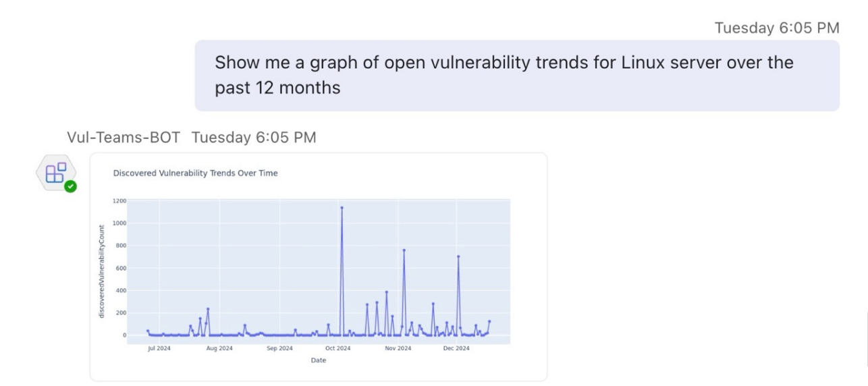Click the chart title Discovered Vulnerability Trends Over Time
This screenshot has width=868, height=386.
(195, 173)
